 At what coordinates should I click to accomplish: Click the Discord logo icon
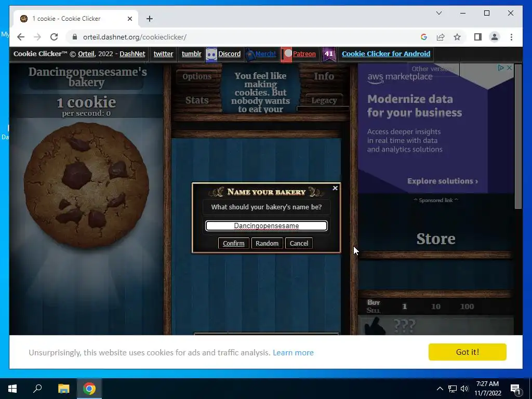211,55
